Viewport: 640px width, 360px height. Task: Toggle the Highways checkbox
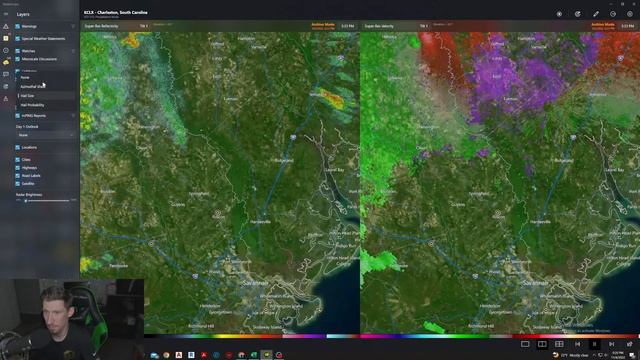click(x=18, y=168)
